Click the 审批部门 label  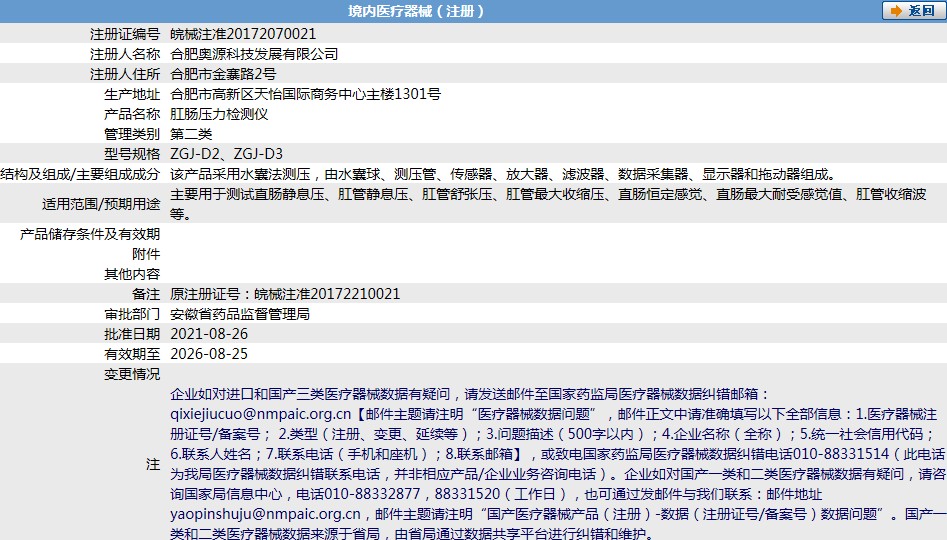click(x=132, y=313)
